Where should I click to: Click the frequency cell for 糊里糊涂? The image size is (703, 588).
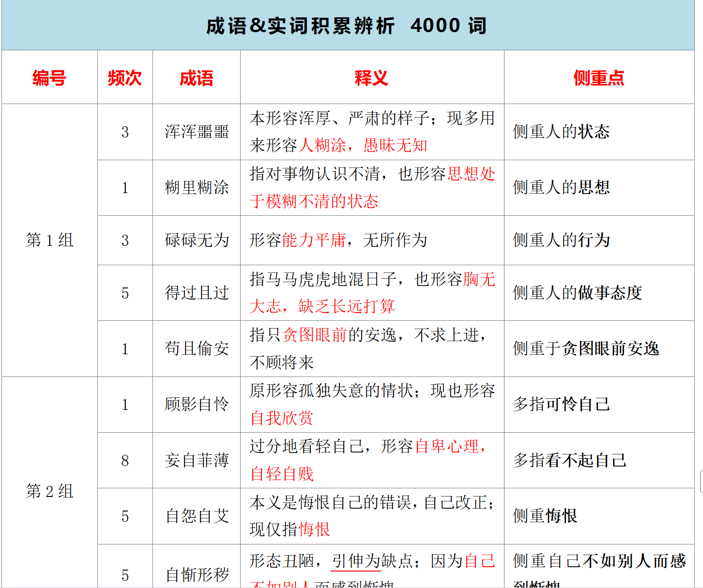(x=125, y=187)
